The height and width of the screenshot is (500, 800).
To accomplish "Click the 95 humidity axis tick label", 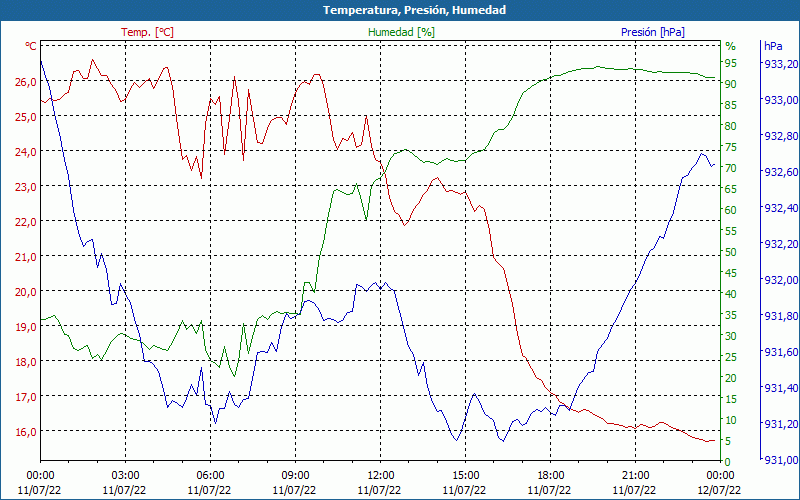I will click(x=731, y=63).
